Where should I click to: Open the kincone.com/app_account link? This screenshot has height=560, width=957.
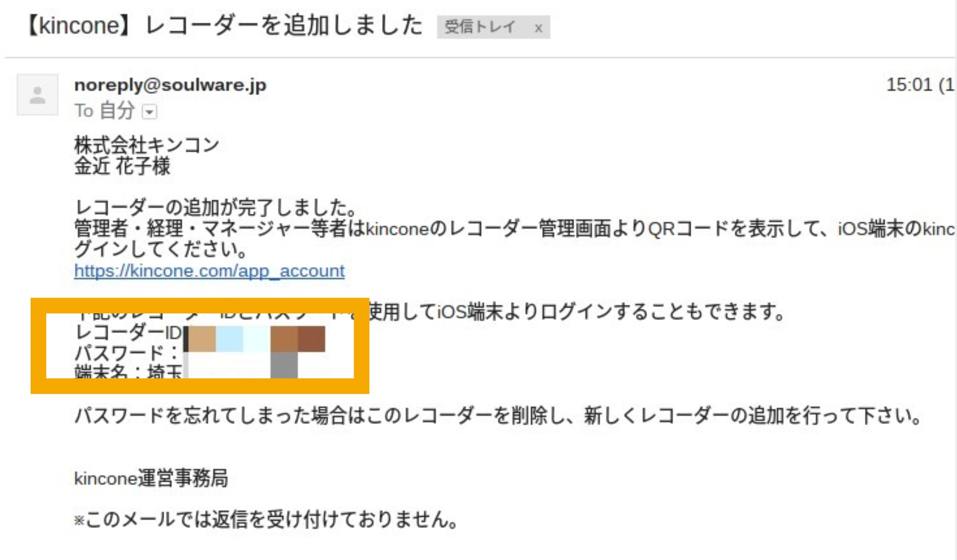(x=210, y=271)
